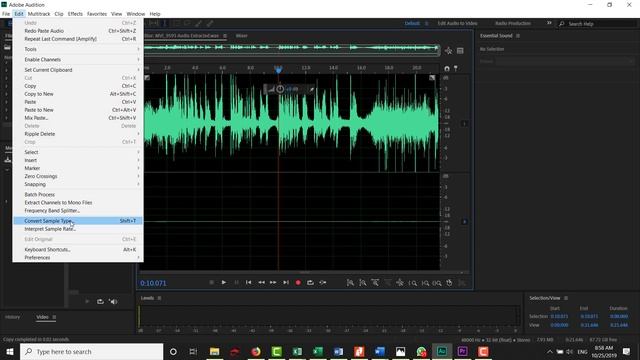Move playhead to previous marker
The width and height of the screenshot is (640, 360).
click(x=249, y=282)
